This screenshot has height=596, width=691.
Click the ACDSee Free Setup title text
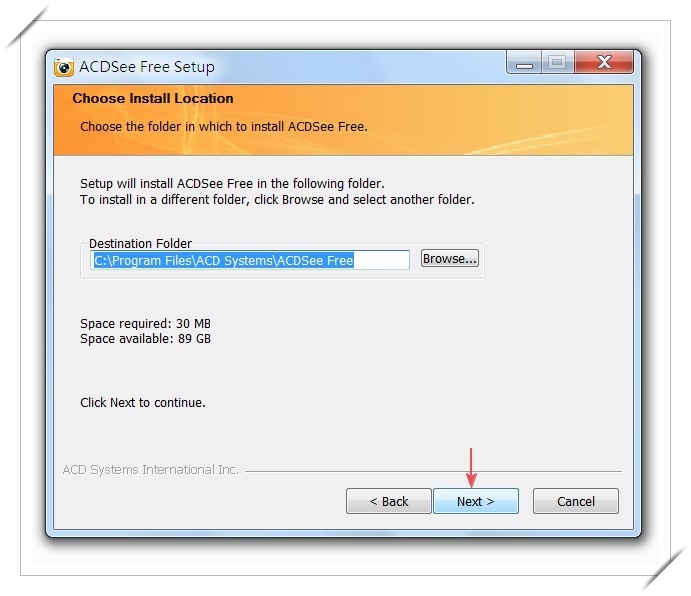(147, 67)
